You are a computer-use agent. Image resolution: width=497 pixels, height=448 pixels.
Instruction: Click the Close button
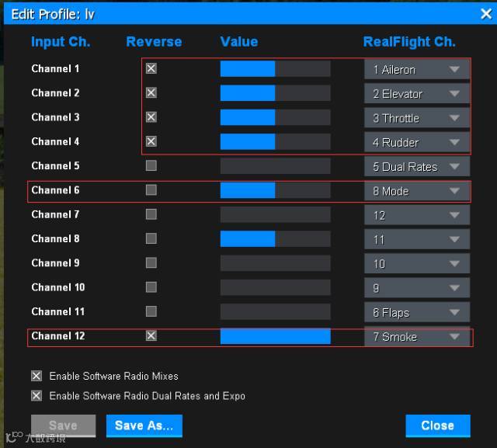pos(438,425)
